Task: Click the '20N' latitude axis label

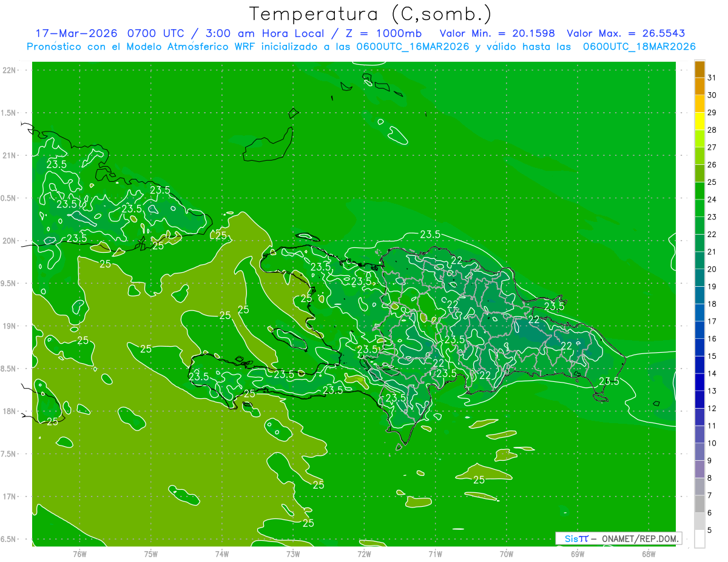Action: [9, 241]
